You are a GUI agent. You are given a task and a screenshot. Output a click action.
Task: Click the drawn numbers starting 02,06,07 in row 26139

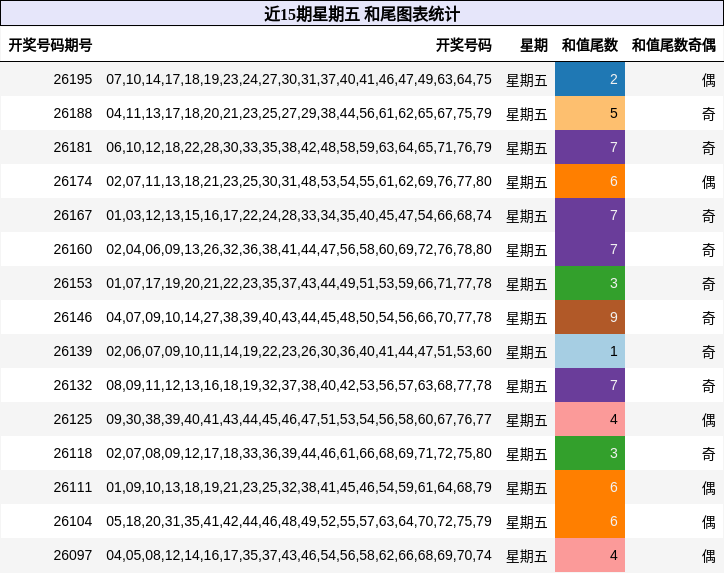(299, 351)
